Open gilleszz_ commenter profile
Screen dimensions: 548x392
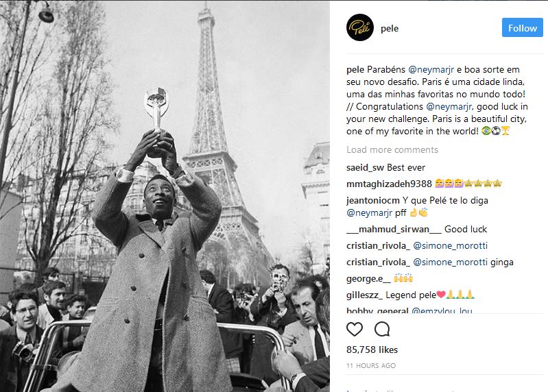click(364, 295)
